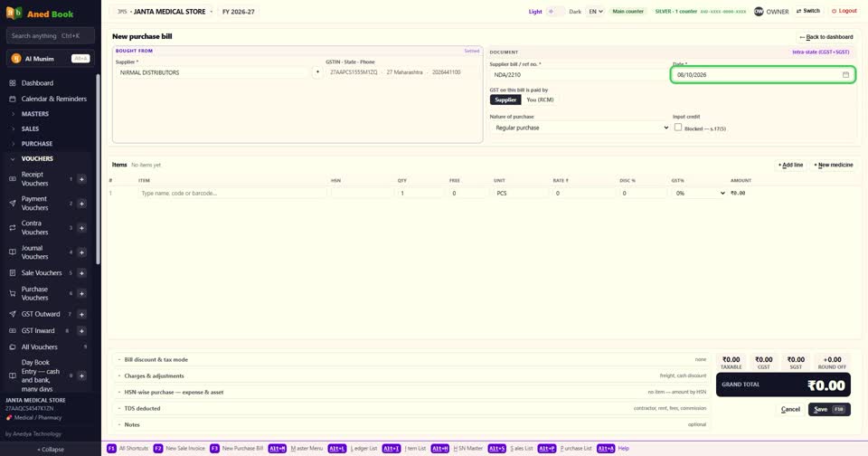Click Back to dashboard
Screen dimensions: 868x456
click(x=826, y=37)
